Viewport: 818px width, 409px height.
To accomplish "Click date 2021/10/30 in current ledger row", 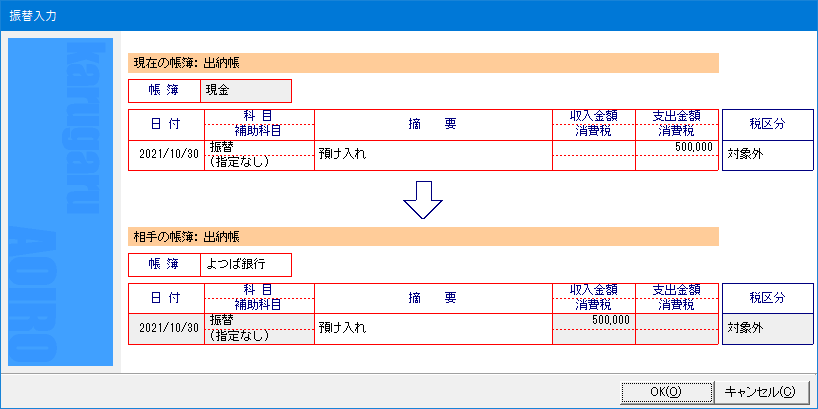I will [x=166, y=155].
